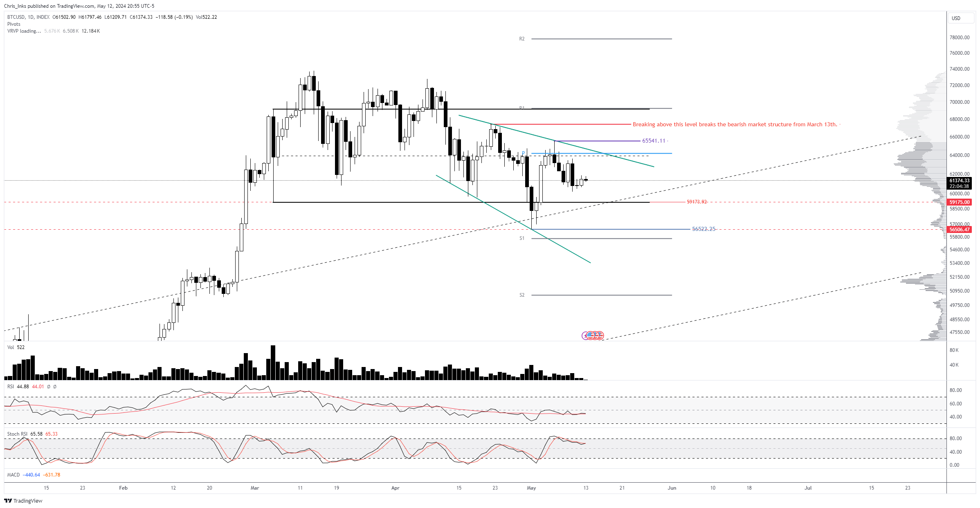Screen dimensions: 980x508
Task: Click the BTCUSD, 1D, INDEX symbol legend
Action: click(x=28, y=17)
